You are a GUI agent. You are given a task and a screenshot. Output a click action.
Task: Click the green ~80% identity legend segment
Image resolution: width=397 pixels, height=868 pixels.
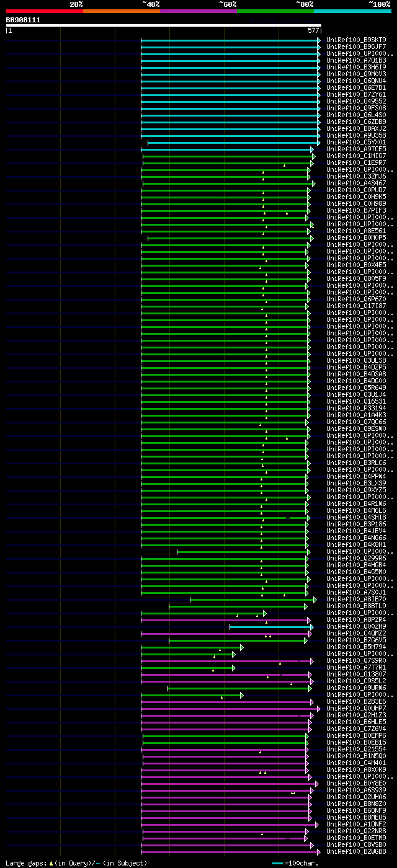[275, 11]
